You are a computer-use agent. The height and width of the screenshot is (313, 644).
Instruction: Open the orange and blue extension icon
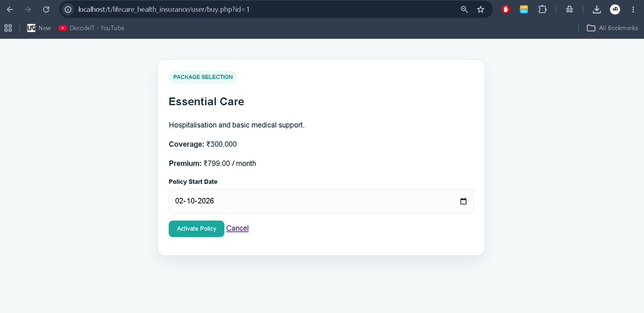(524, 9)
